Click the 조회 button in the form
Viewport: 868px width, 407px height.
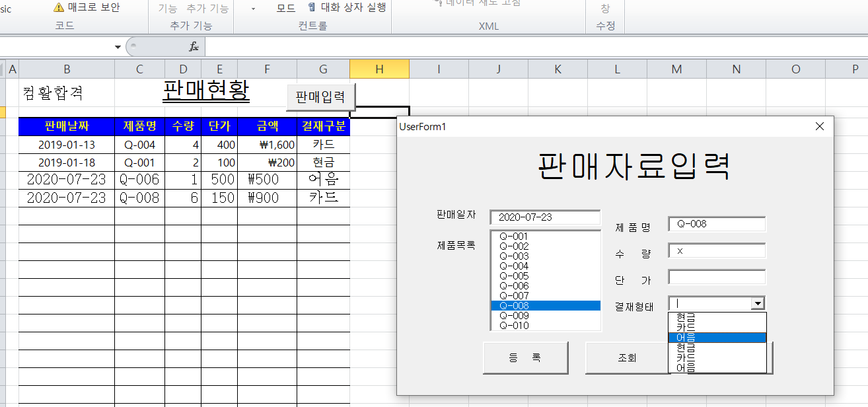click(x=626, y=357)
